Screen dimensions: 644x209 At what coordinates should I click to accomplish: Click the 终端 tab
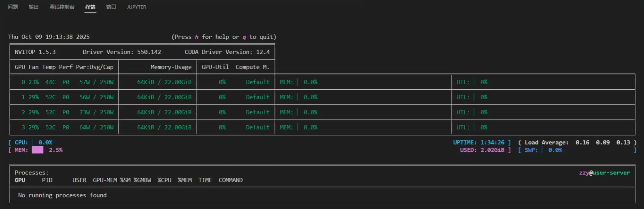tap(90, 7)
